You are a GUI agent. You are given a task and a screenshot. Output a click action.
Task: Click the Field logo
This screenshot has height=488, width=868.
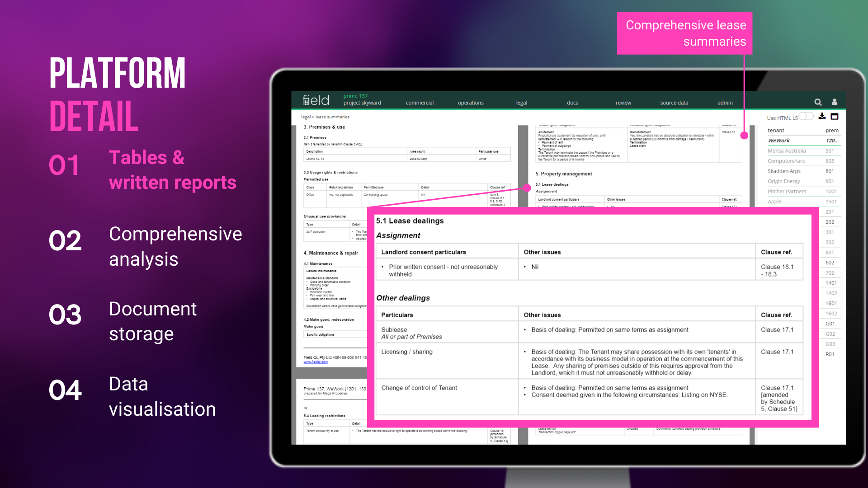[316, 100]
